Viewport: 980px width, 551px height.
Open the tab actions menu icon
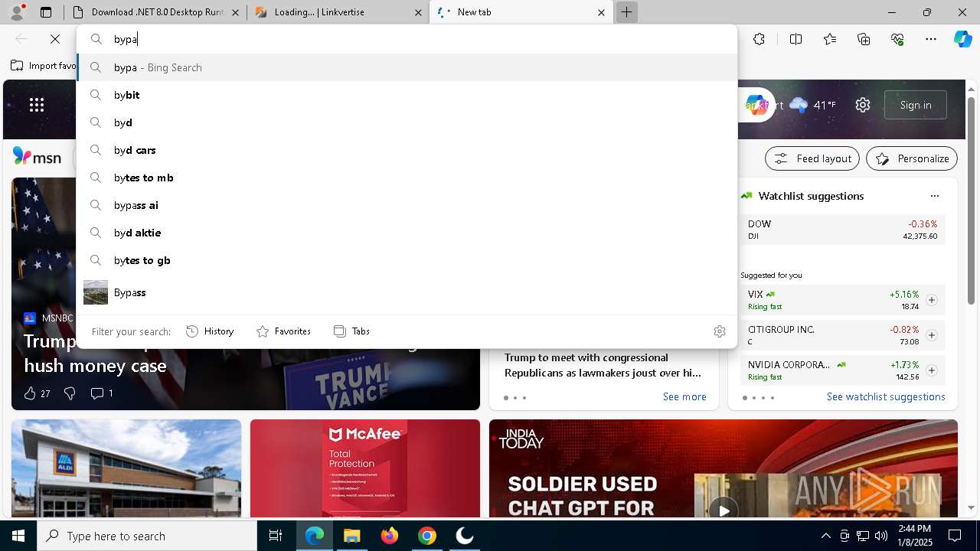(46, 12)
